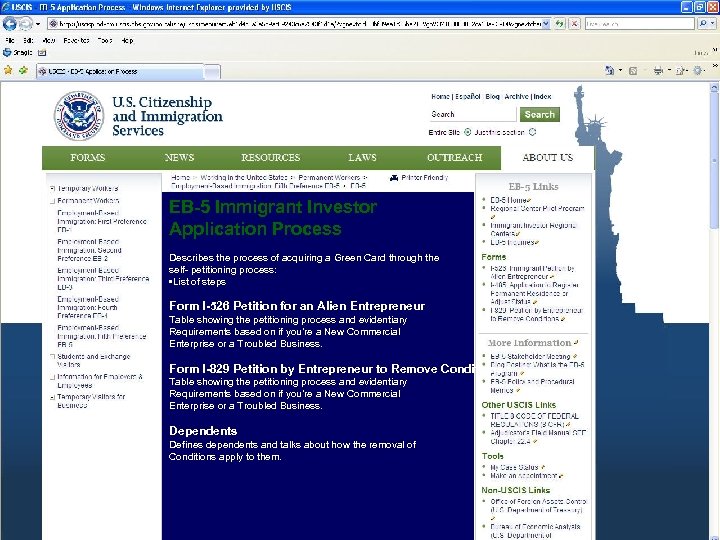This screenshot has width=720, height=540.
Task: Select the Just this section radio button
Action: 532,132
